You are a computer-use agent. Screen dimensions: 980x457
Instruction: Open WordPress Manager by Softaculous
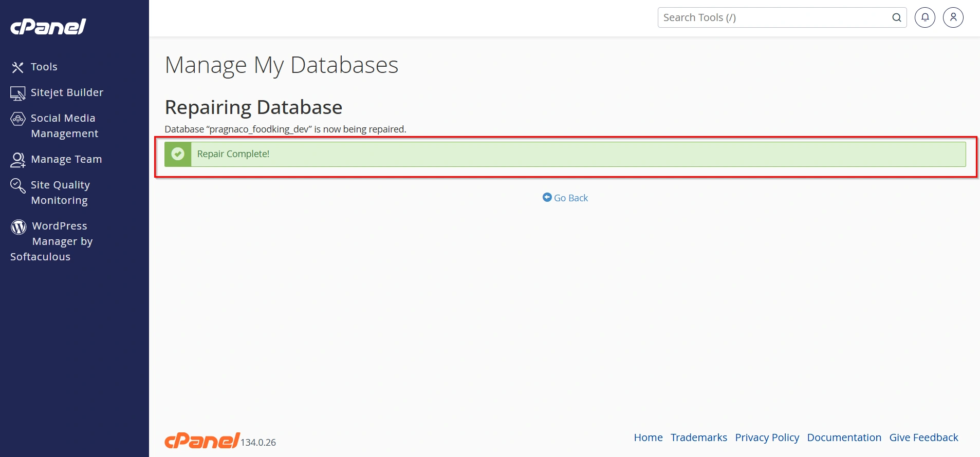click(x=51, y=241)
